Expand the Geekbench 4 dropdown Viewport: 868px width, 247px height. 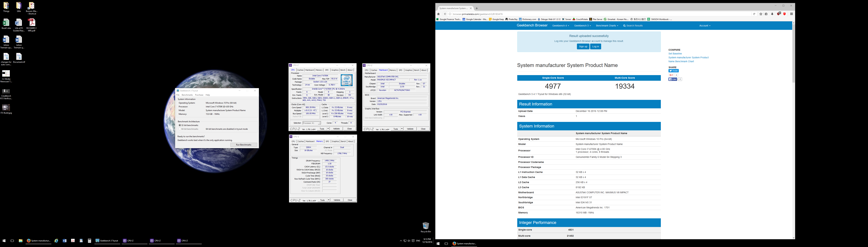560,26
